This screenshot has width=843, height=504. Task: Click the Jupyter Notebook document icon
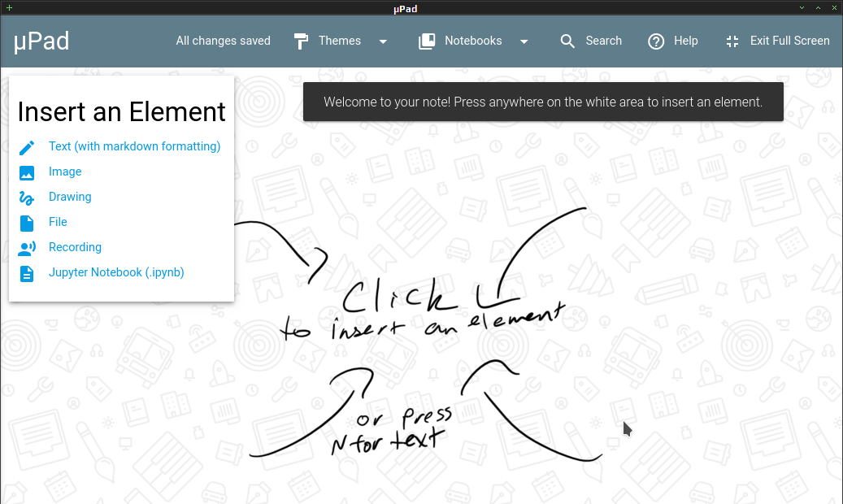(27, 274)
